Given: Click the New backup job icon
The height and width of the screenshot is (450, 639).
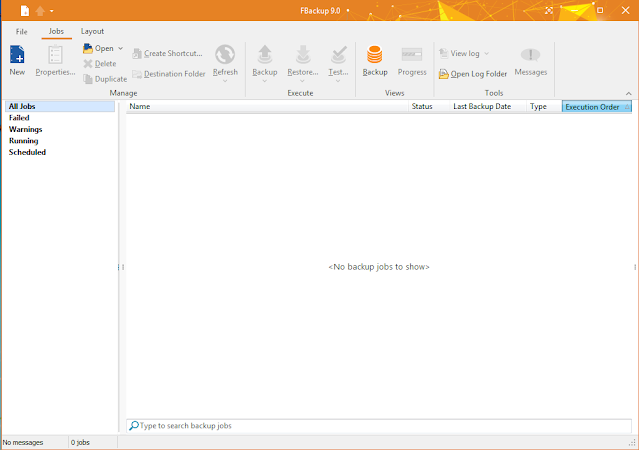Looking at the screenshot, I should pyautogui.click(x=17, y=55).
